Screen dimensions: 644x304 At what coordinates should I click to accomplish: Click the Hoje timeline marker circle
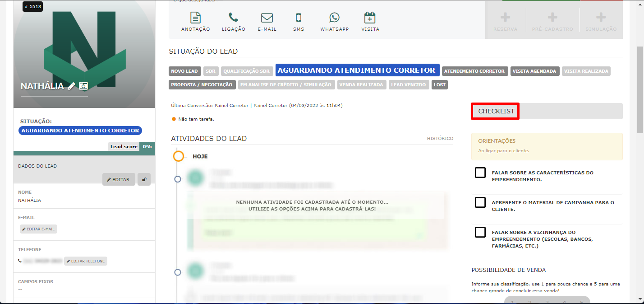pos(179,156)
